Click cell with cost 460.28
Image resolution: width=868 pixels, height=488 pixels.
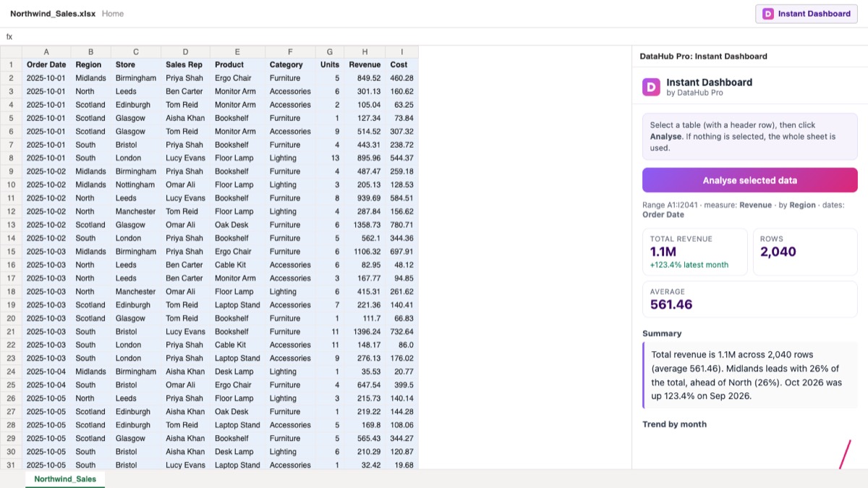pos(401,78)
